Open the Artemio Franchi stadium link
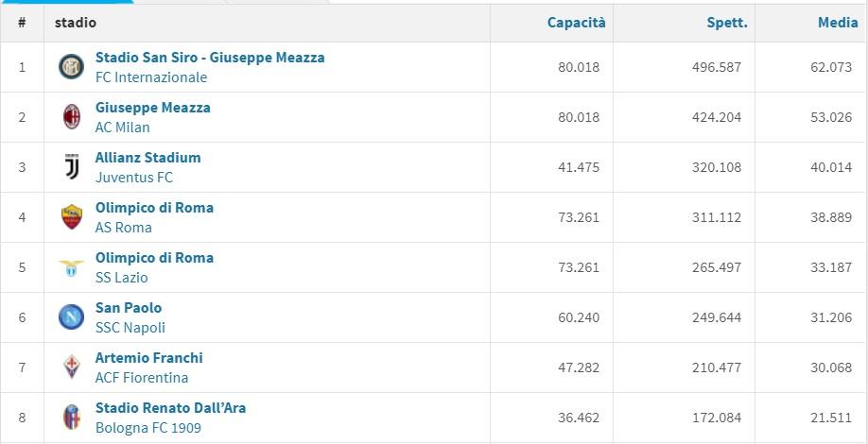The image size is (868, 444). 148,358
